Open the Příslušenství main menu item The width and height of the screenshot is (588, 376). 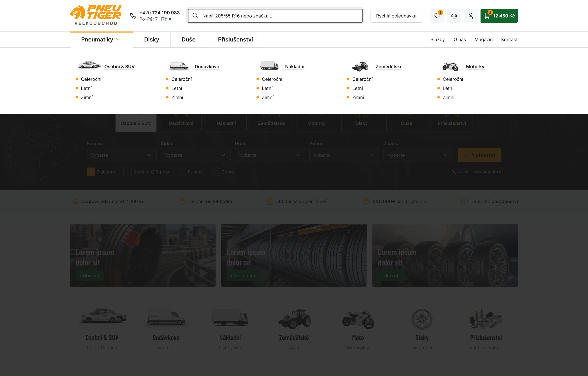[x=236, y=39]
